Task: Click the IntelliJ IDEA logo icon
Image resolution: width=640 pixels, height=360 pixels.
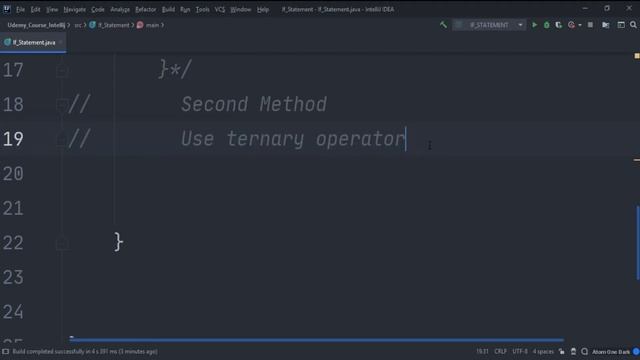Action: [7, 9]
